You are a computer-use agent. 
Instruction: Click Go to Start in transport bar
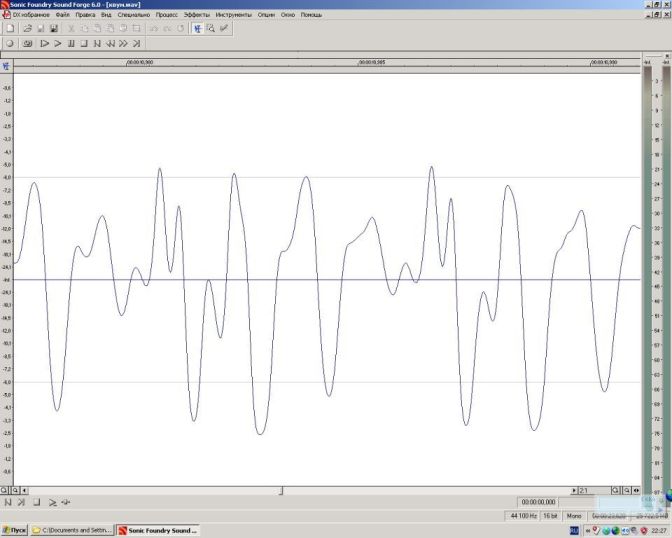click(97, 43)
